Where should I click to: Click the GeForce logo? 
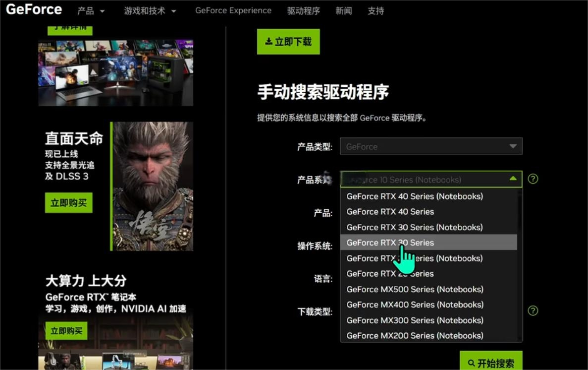(34, 9)
